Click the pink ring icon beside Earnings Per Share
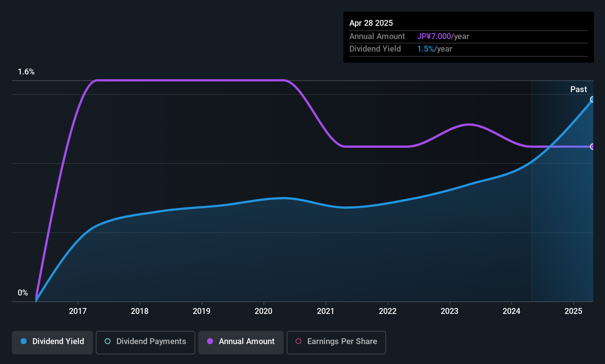The width and height of the screenshot is (605, 364). (298, 341)
